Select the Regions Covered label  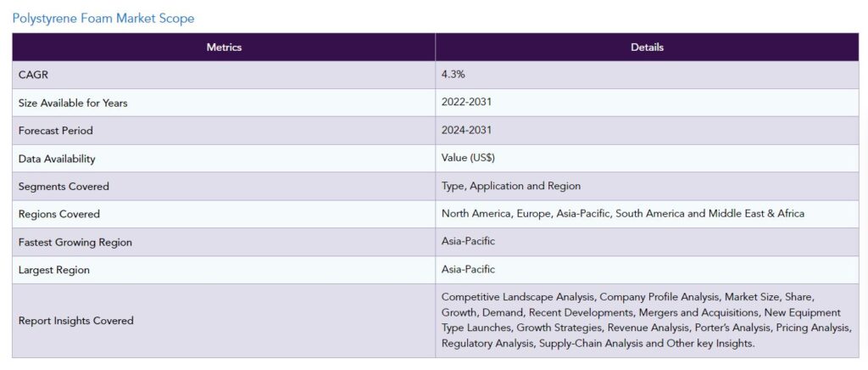coord(59,215)
